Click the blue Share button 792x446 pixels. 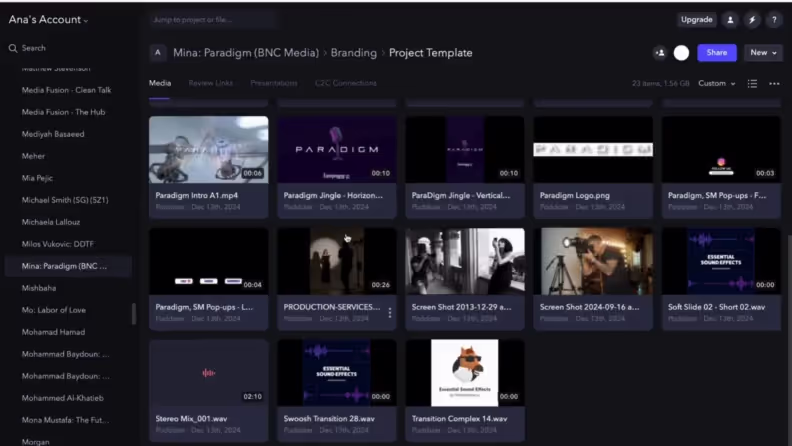pos(717,53)
